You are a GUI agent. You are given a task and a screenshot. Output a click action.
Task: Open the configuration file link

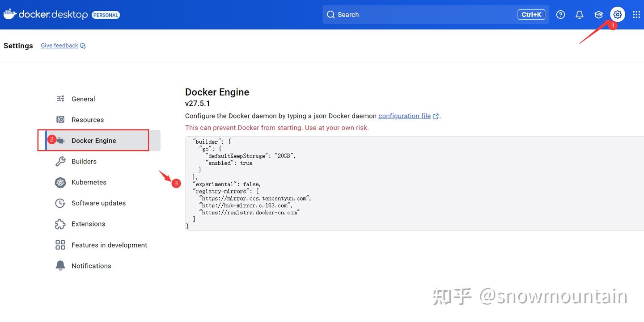tap(404, 116)
